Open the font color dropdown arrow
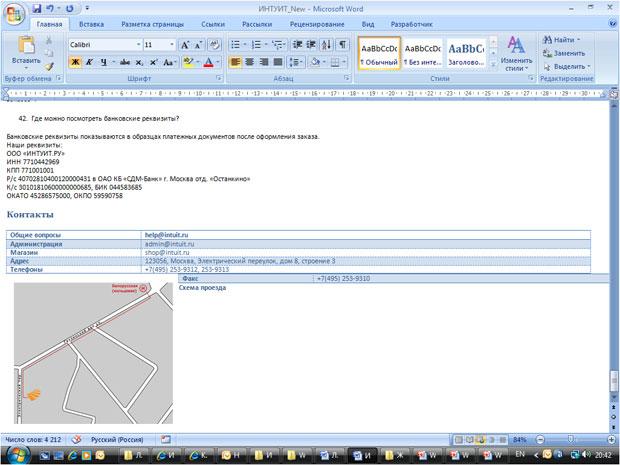Image resolution: width=620 pixels, height=465 pixels. [x=217, y=62]
